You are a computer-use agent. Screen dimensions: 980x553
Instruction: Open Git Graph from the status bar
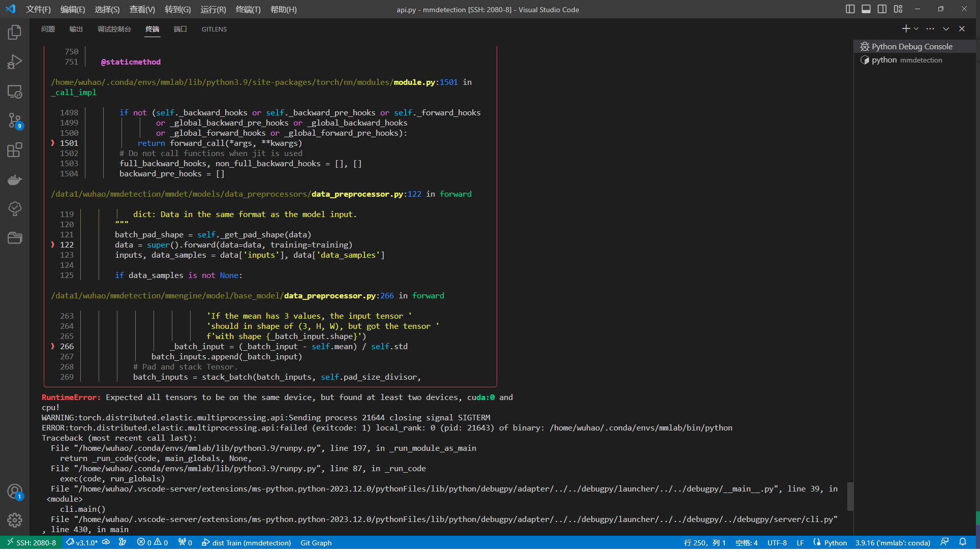tap(316, 543)
